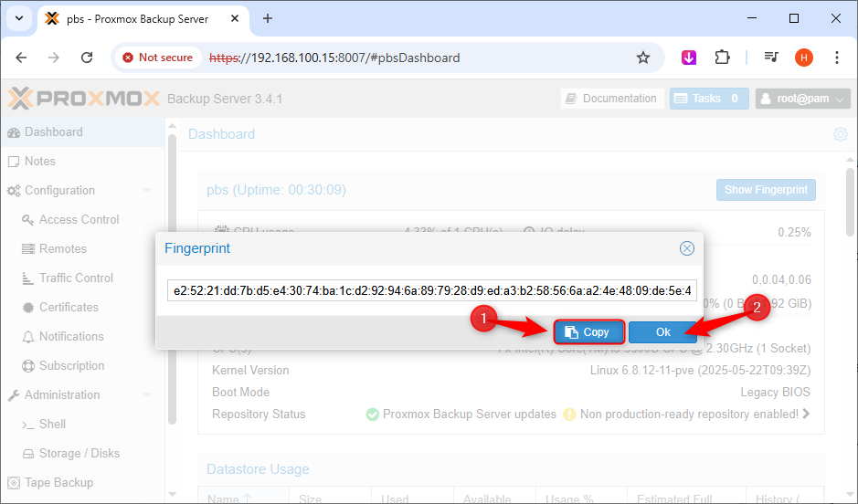This screenshot has width=858, height=504.
Task: Select Dashboard in sidebar
Action: click(x=82, y=131)
